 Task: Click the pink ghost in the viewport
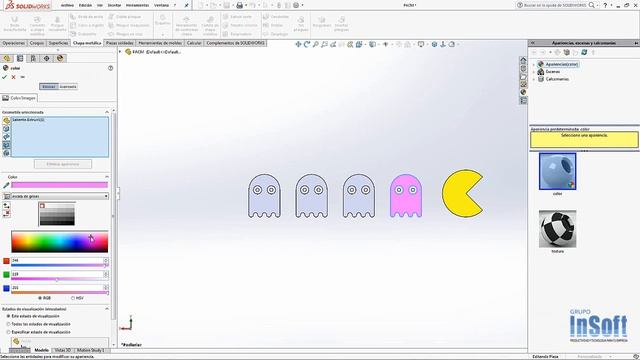(406, 196)
